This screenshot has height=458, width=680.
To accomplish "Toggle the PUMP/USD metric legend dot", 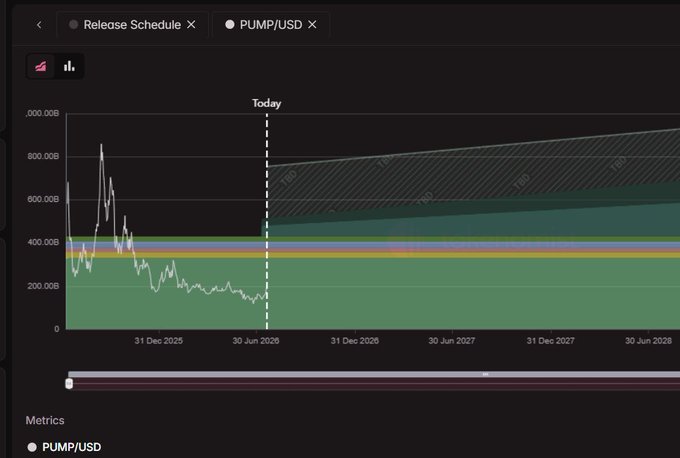I will tap(32, 447).
